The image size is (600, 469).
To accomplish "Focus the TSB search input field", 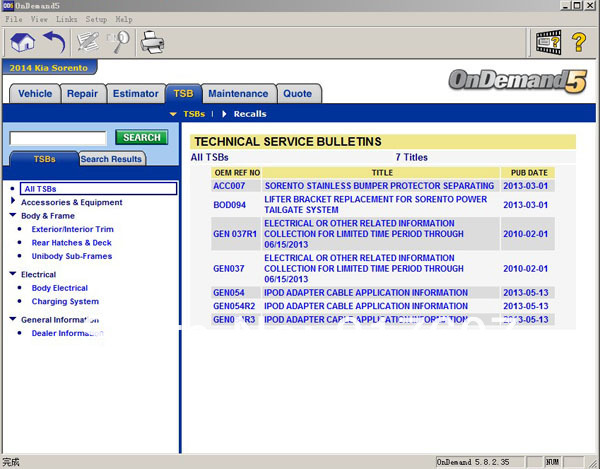I will (x=58, y=138).
